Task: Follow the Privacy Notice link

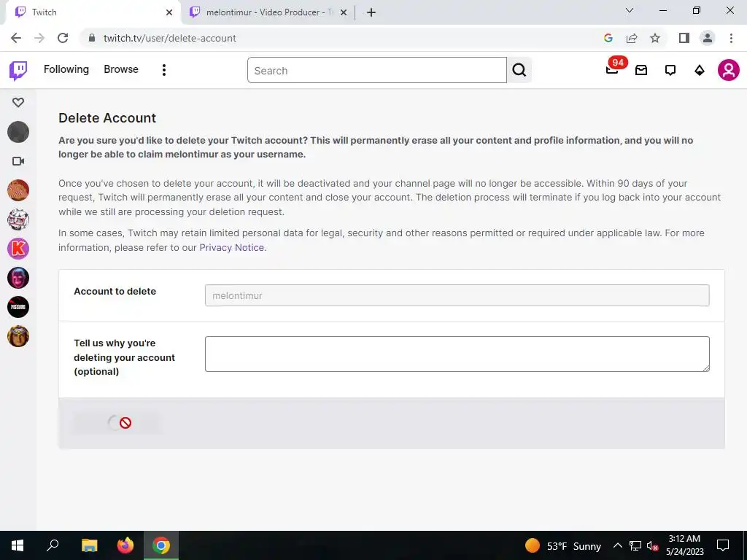Action: pyautogui.click(x=231, y=248)
